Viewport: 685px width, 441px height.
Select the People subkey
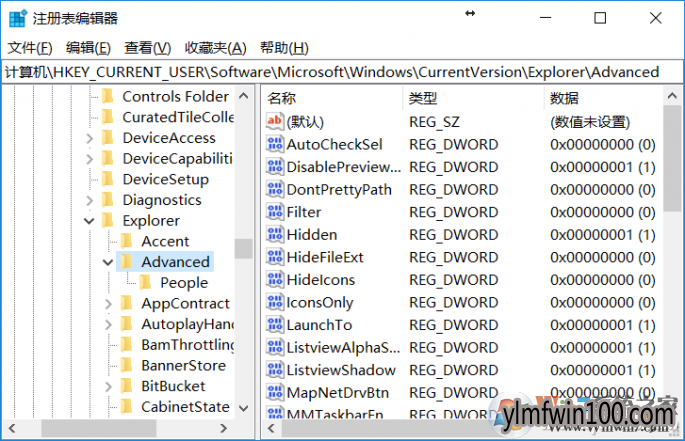pyautogui.click(x=184, y=283)
